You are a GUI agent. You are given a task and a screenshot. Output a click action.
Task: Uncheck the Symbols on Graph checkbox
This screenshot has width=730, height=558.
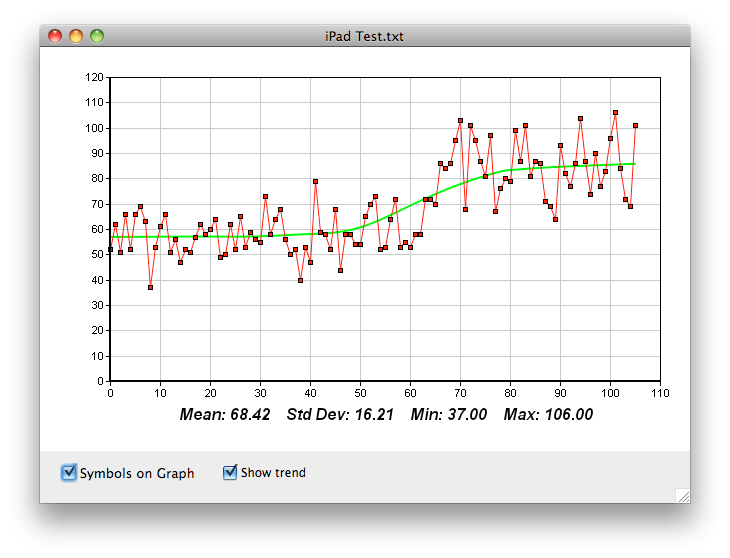coord(69,472)
